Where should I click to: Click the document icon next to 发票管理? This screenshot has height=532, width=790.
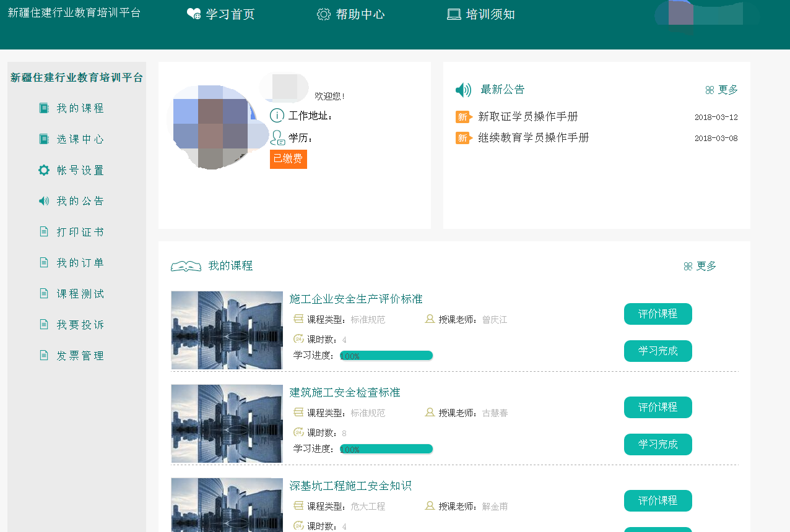pyautogui.click(x=44, y=356)
